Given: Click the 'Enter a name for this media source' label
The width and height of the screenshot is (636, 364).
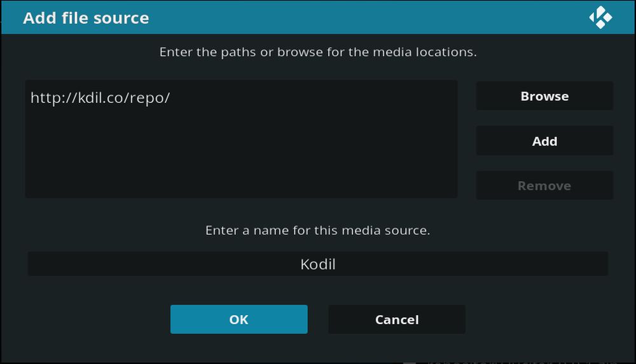Looking at the screenshot, I should click(317, 230).
